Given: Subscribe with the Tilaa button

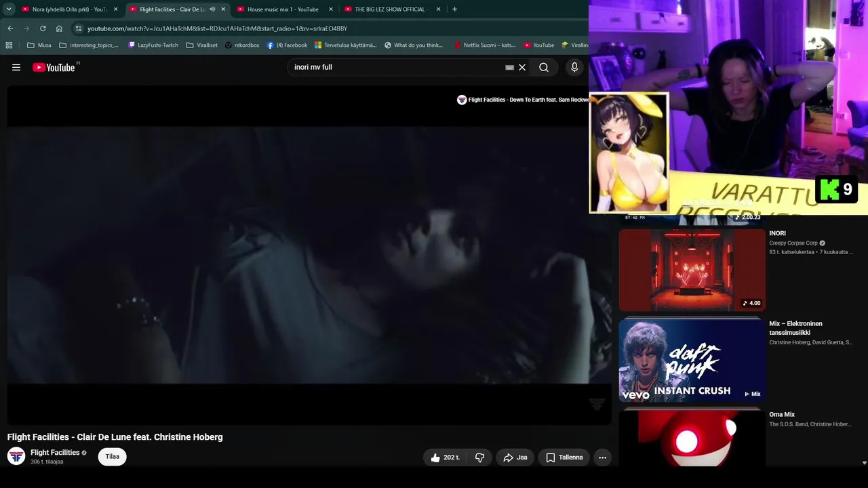Looking at the screenshot, I should (x=113, y=457).
